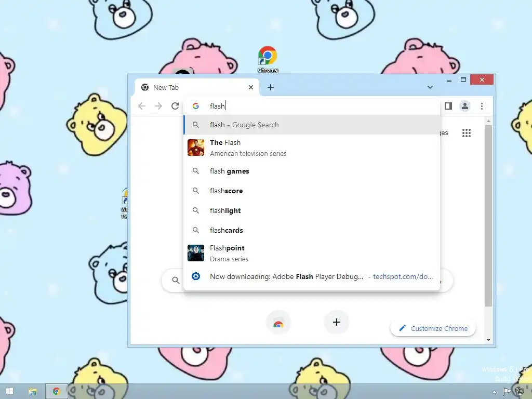Click the Customize Chrome button

pyautogui.click(x=433, y=328)
